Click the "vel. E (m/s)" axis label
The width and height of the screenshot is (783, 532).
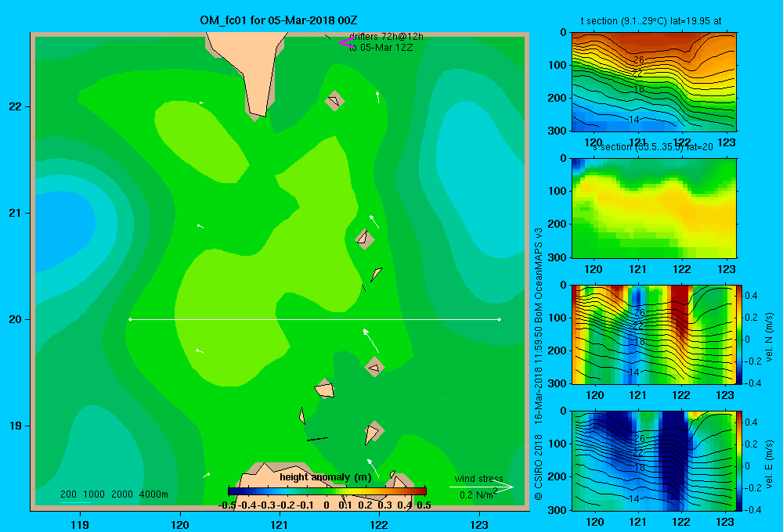[x=769, y=463]
